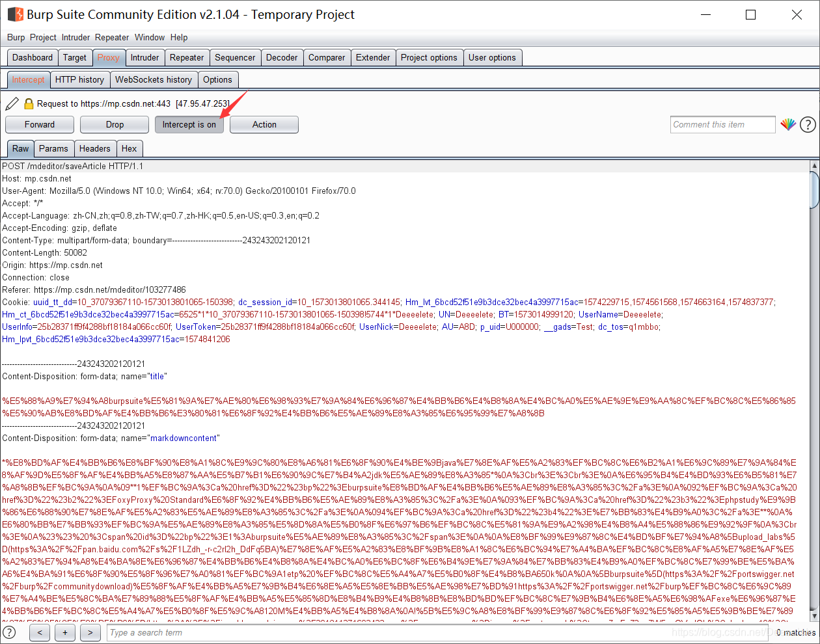Select the Raw message view tab
Screen dimensions: 820x644
[x=21, y=148]
